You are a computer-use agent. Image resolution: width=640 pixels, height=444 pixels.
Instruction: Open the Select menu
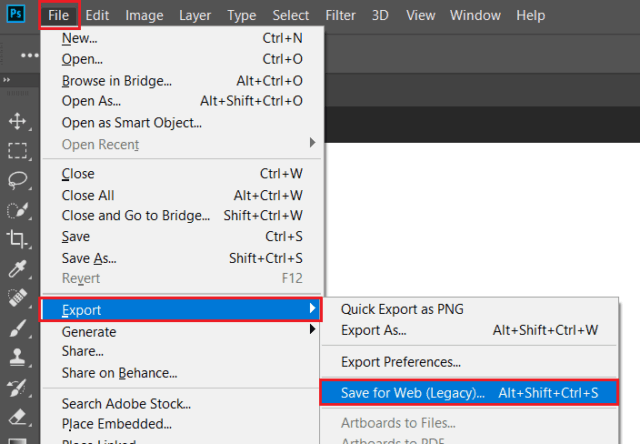pos(290,15)
